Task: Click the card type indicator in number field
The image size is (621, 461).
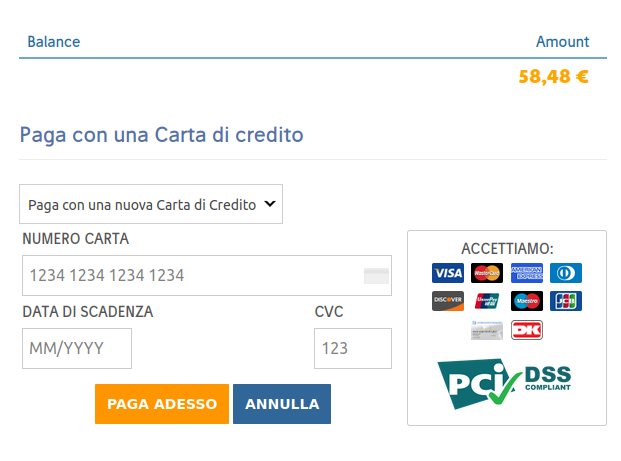Action: tap(376, 276)
